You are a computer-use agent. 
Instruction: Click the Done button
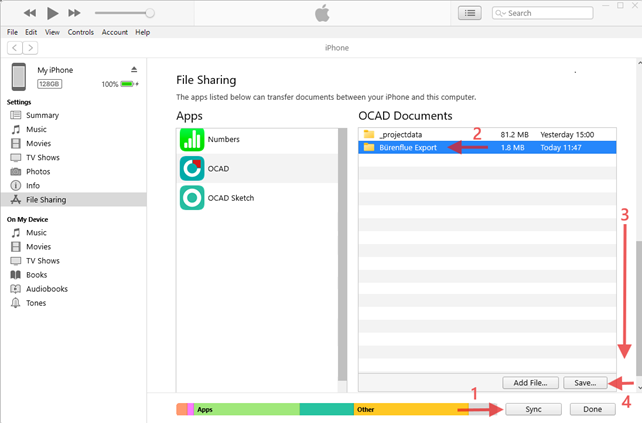(x=592, y=409)
